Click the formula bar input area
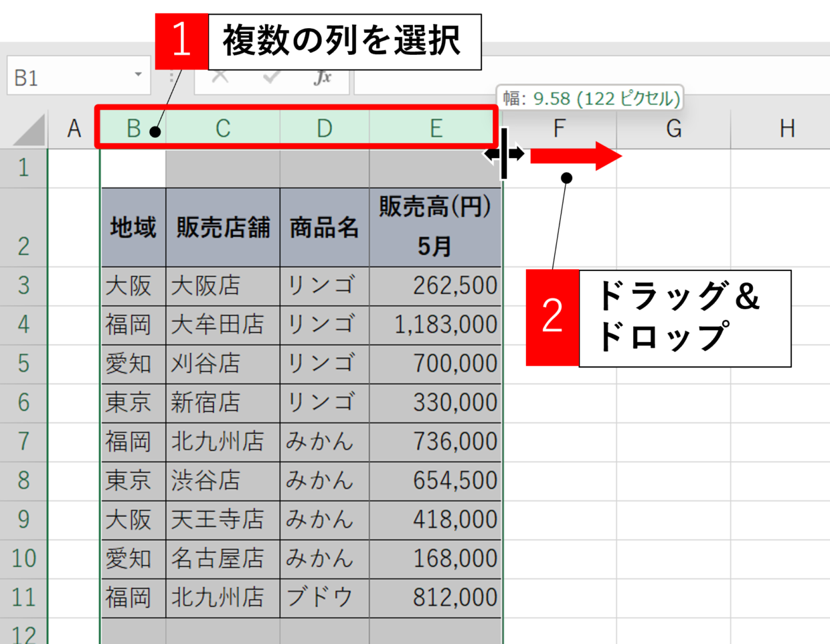 (x=589, y=78)
